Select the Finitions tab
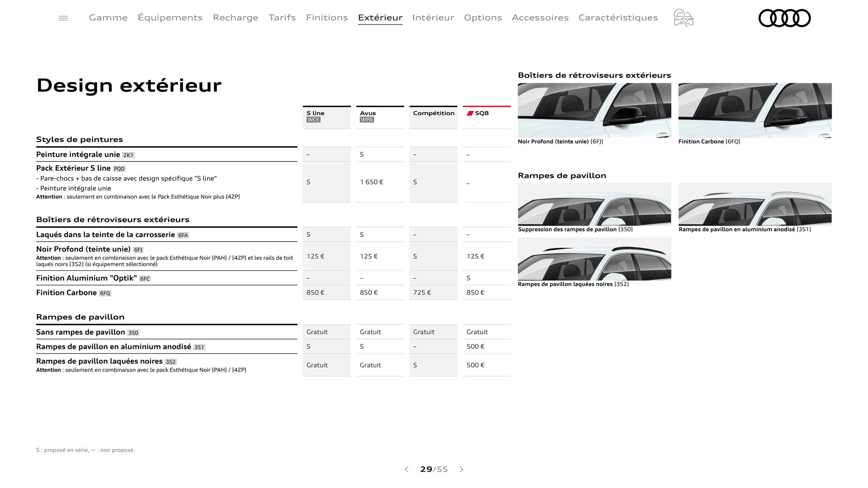 (x=327, y=17)
